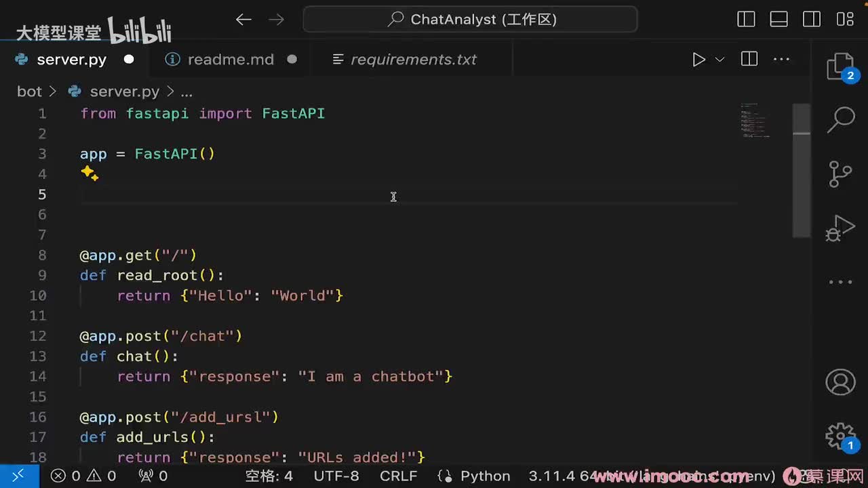Click the 'app = FastAPI()' line
This screenshot has width=868, height=488.
click(148, 154)
